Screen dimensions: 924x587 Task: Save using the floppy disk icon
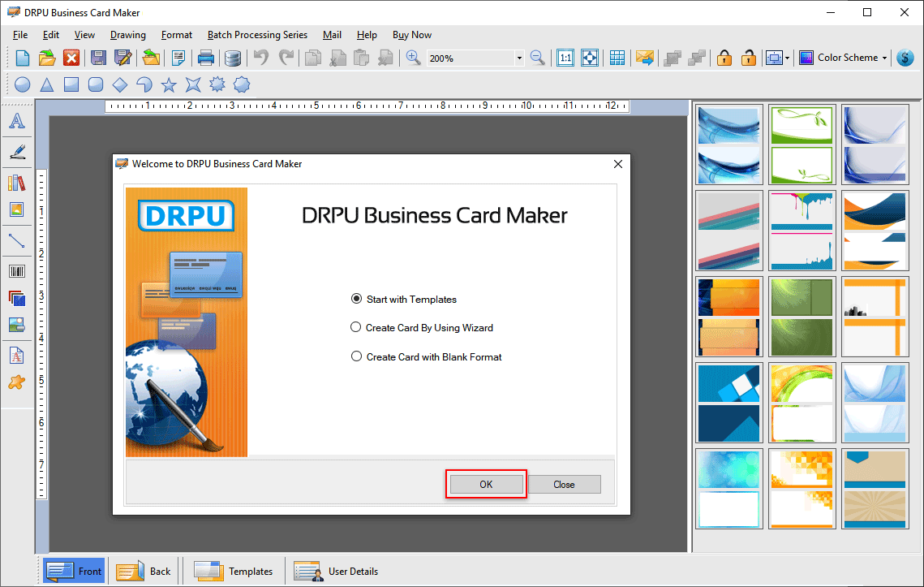pos(98,58)
